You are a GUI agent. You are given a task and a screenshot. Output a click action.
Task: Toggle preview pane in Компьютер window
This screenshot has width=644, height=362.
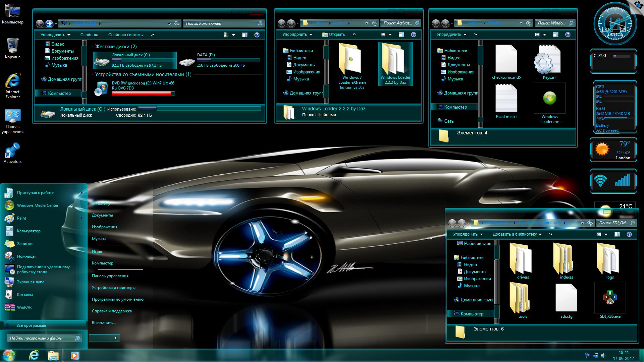tap(245, 35)
